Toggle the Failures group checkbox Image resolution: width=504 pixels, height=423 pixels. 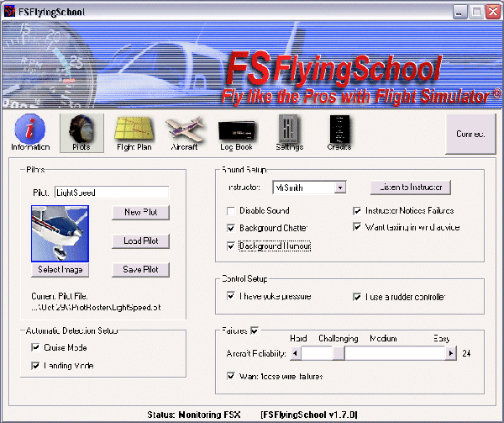point(255,330)
